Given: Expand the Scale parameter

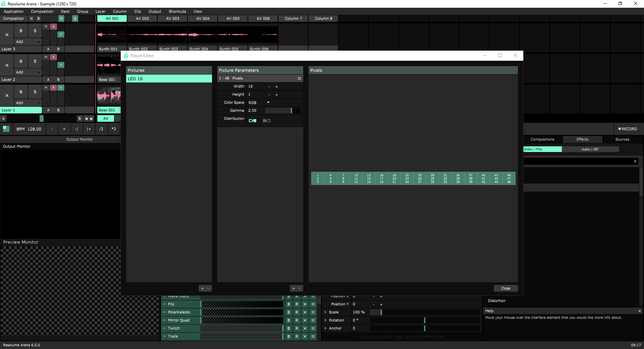Looking at the screenshot, I should click(326, 312).
